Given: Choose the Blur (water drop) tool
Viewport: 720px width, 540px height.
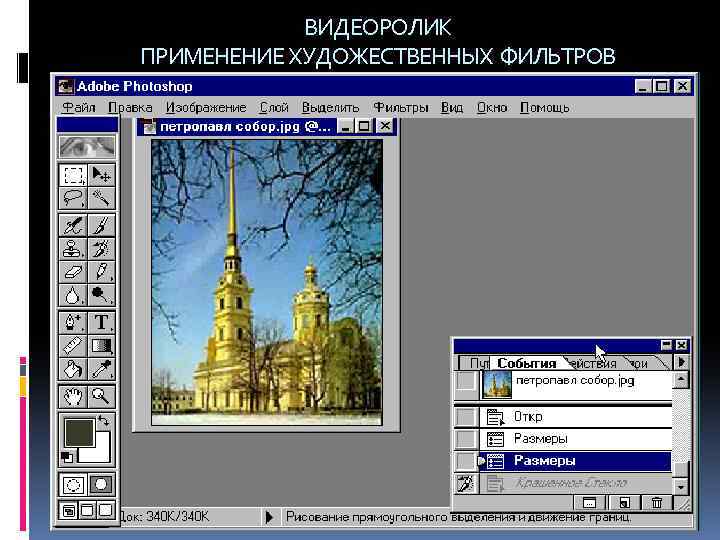Looking at the screenshot, I should pyautogui.click(x=73, y=295).
